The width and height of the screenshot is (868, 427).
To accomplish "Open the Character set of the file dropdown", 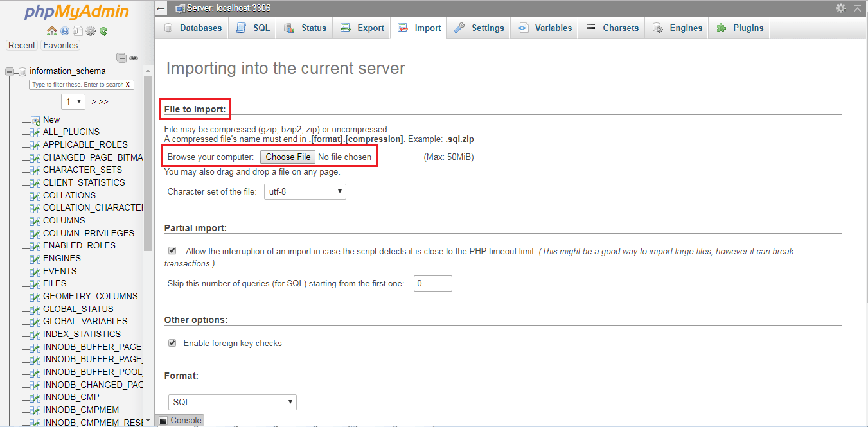I will click(305, 191).
